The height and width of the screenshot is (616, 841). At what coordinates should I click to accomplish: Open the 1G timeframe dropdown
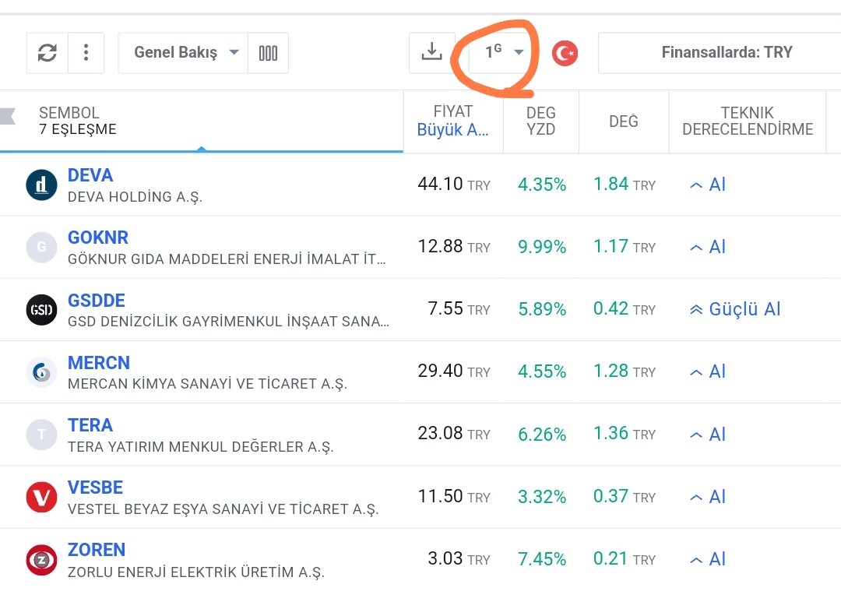pyautogui.click(x=504, y=53)
